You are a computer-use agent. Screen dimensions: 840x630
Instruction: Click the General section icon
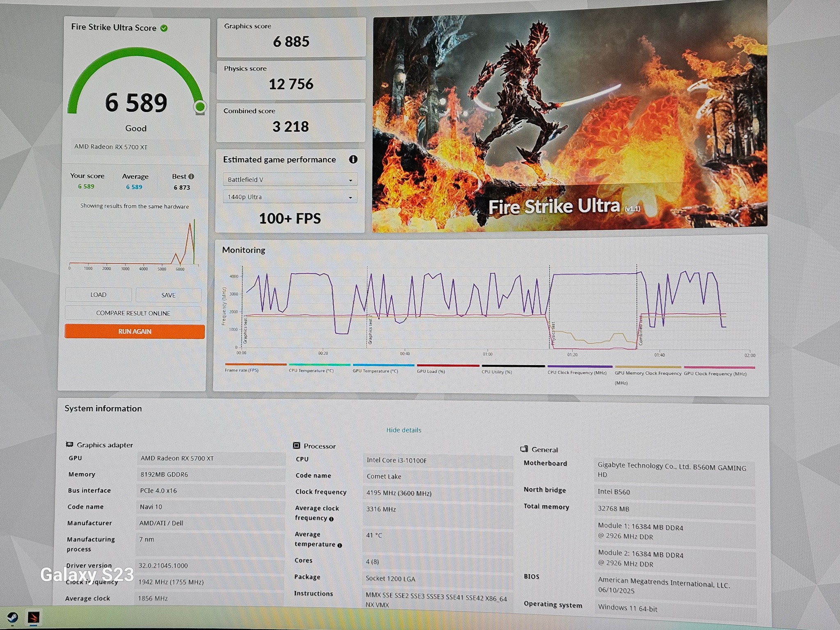coord(524,449)
